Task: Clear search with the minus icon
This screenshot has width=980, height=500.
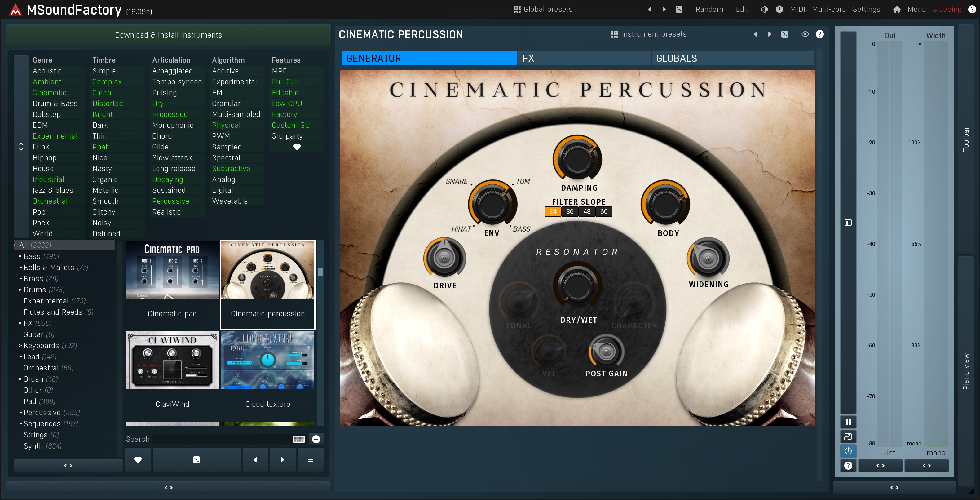Action: 316,439
